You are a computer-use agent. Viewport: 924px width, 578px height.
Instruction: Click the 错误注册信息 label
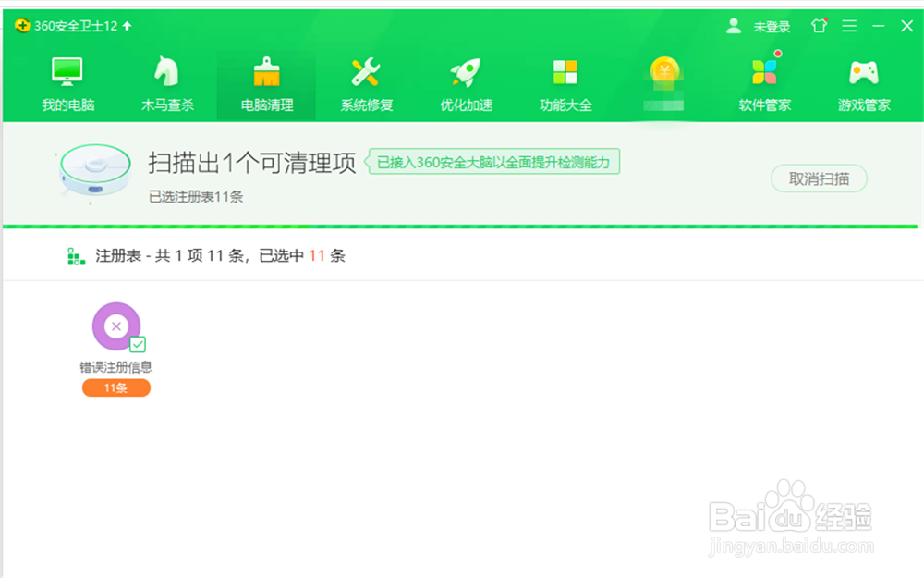tap(116, 367)
